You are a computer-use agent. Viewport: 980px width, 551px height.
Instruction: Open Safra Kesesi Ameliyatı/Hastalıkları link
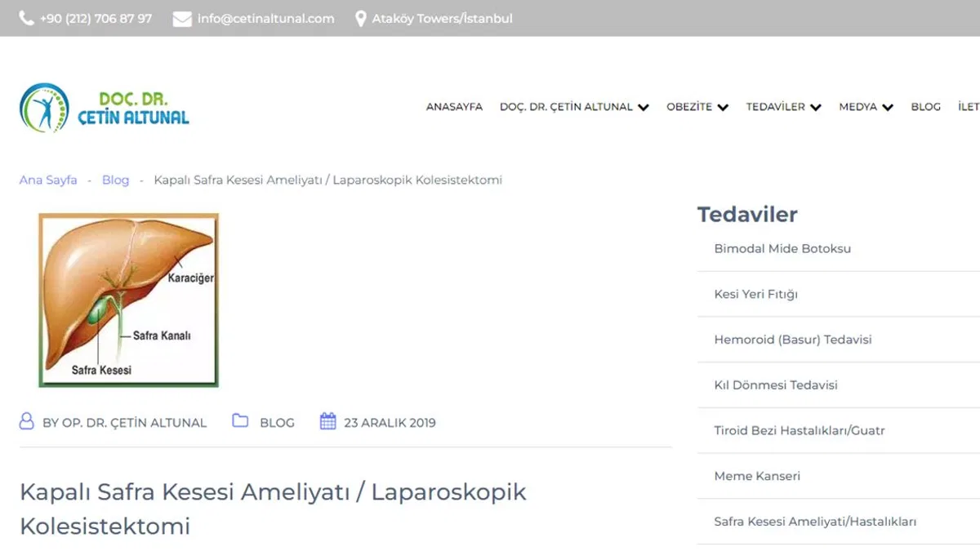815,522
